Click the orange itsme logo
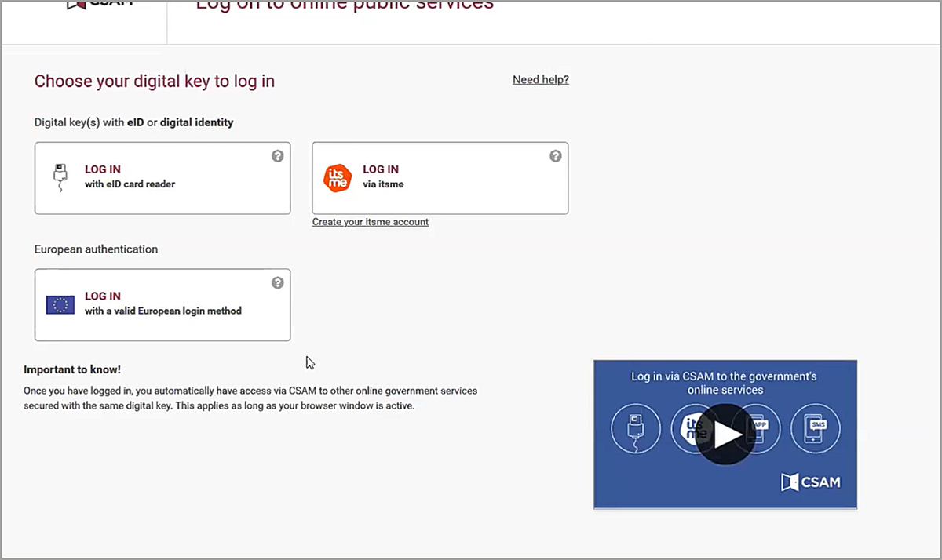The width and height of the screenshot is (942, 560). [338, 178]
